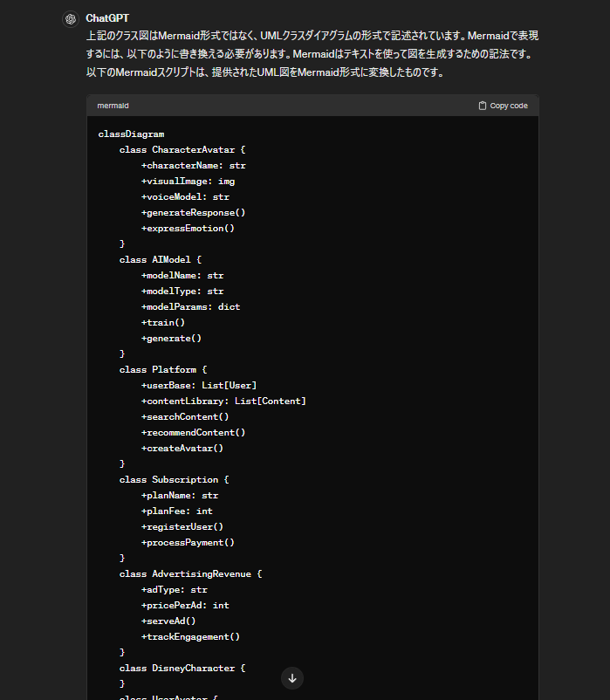Click the '+modelName: str' line
This screenshot has width=610, height=700.
coord(182,276)
